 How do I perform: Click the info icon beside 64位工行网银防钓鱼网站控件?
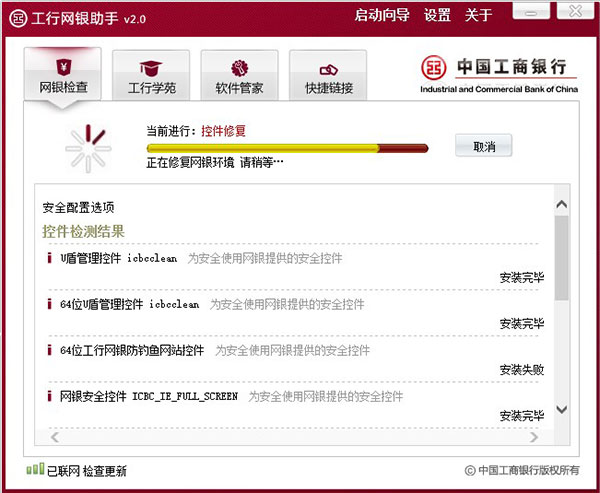[49, 350]
